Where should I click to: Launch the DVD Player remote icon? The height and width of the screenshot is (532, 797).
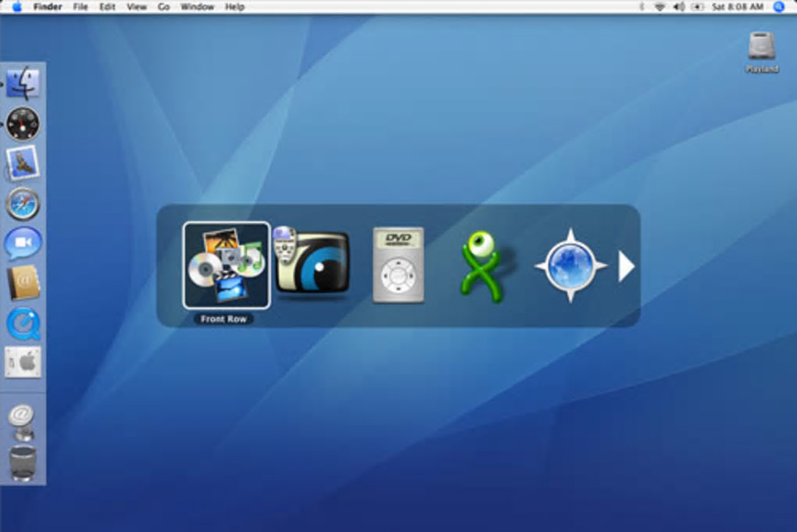[398, 265]
